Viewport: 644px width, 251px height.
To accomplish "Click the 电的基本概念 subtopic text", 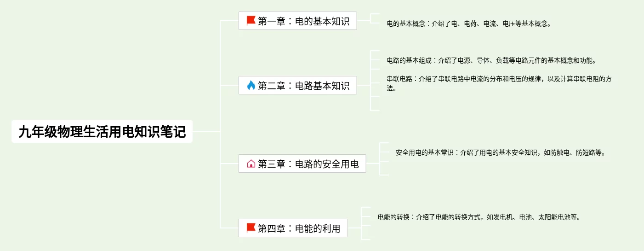I will point(468,23).
